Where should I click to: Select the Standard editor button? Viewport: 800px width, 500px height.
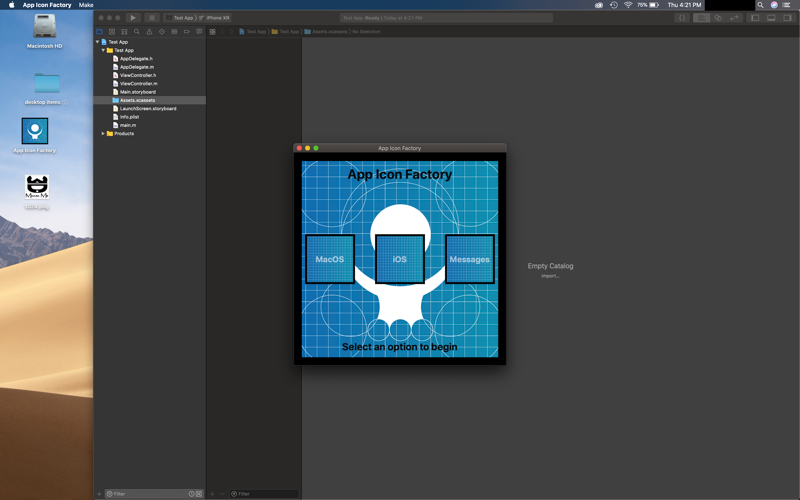[701, 18]
